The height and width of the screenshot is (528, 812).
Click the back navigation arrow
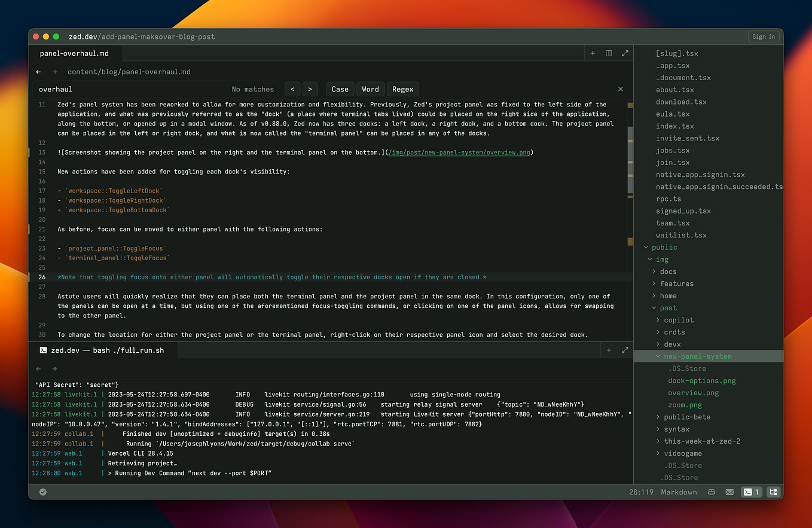38,71
